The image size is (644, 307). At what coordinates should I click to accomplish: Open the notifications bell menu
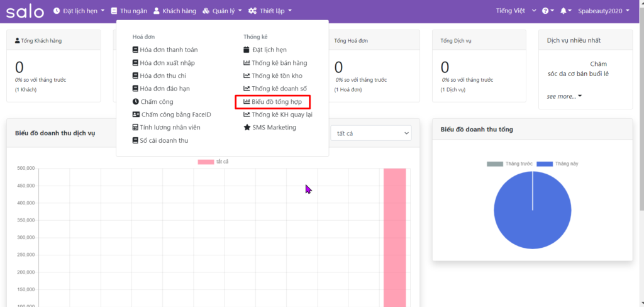tap(566, 11)
